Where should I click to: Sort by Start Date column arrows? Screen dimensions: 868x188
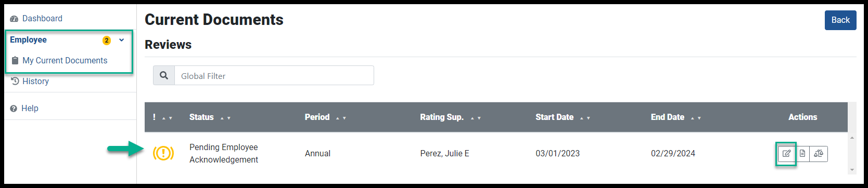coord(585,118)
